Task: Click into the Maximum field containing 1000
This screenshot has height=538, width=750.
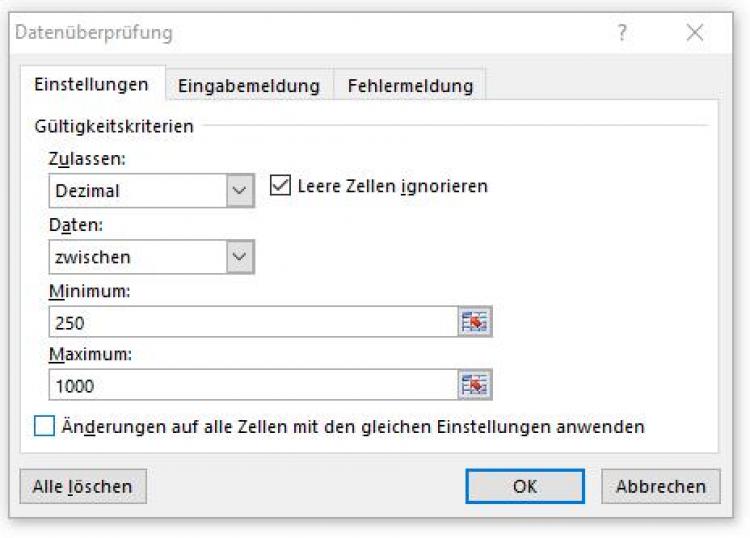Action: (x=250, y=385)
